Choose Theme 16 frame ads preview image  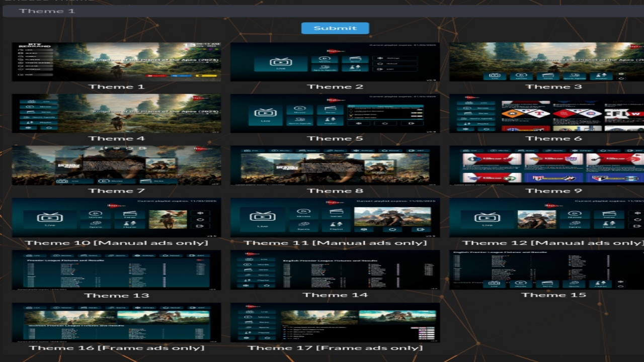point(116,322)
